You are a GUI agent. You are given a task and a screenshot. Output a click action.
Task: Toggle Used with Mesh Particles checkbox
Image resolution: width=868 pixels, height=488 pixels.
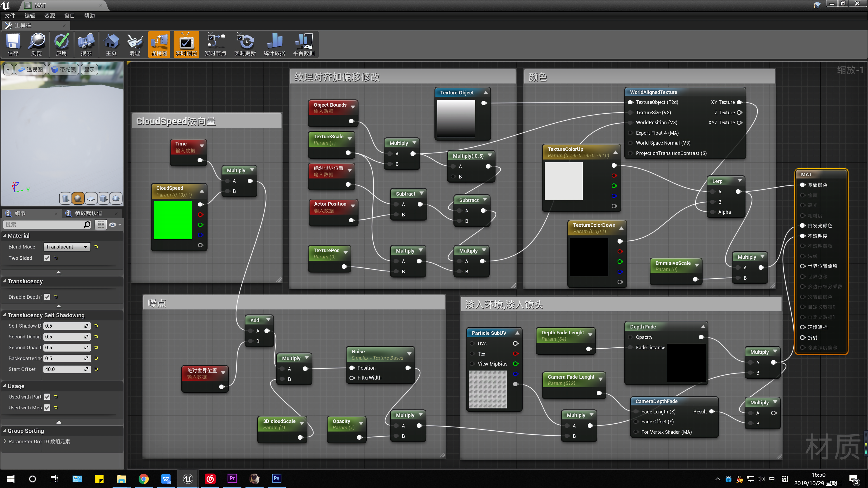tap(47, 408)
